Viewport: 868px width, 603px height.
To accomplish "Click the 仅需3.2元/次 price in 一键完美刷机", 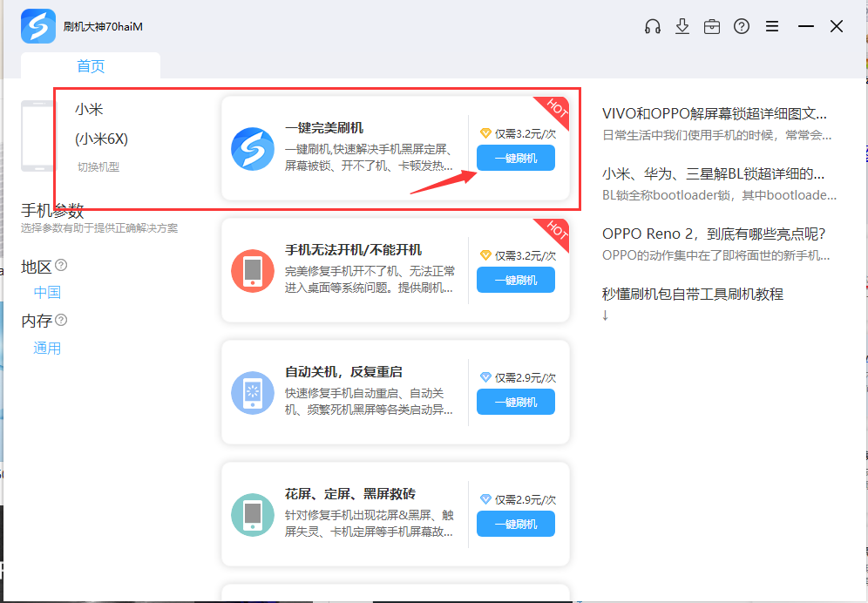I will pos(526,133).
